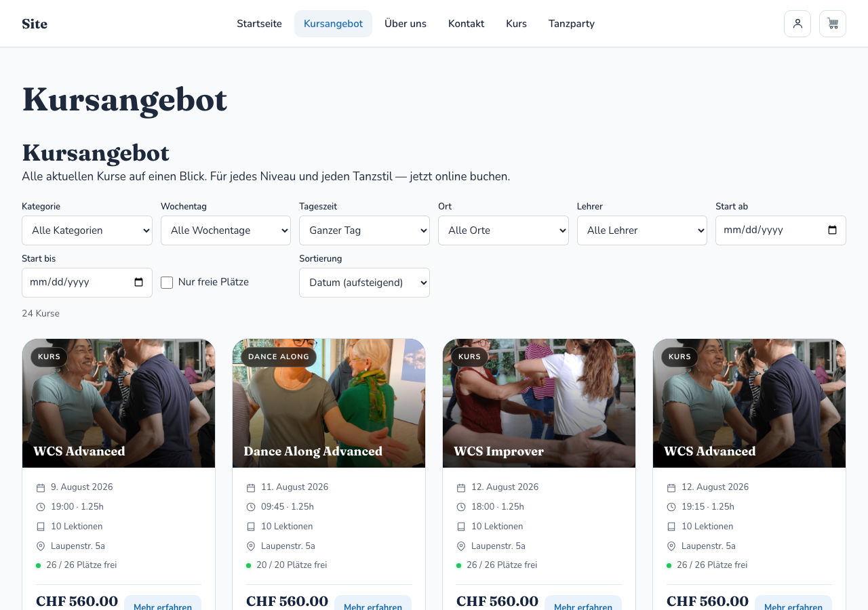Click clock icon beside 19:15 · 1.25h
The height and width of the screenshot is (610, 868).
pos(671,507)
